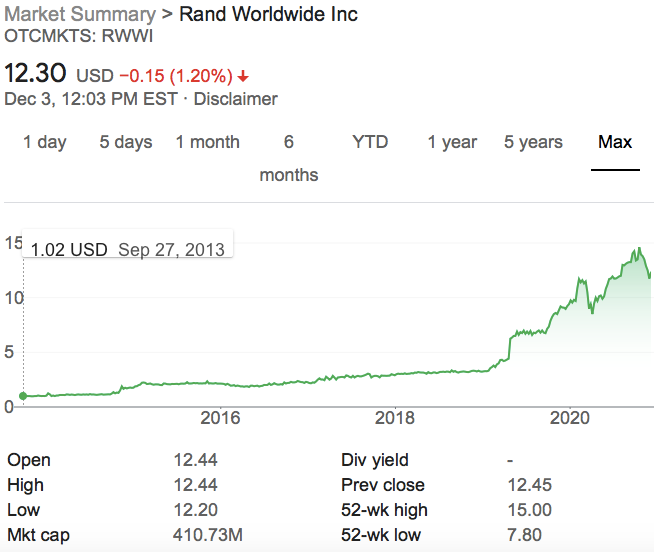Open the YTD chart range
This screenshot has width=654, height=552.
click(370, 142)
